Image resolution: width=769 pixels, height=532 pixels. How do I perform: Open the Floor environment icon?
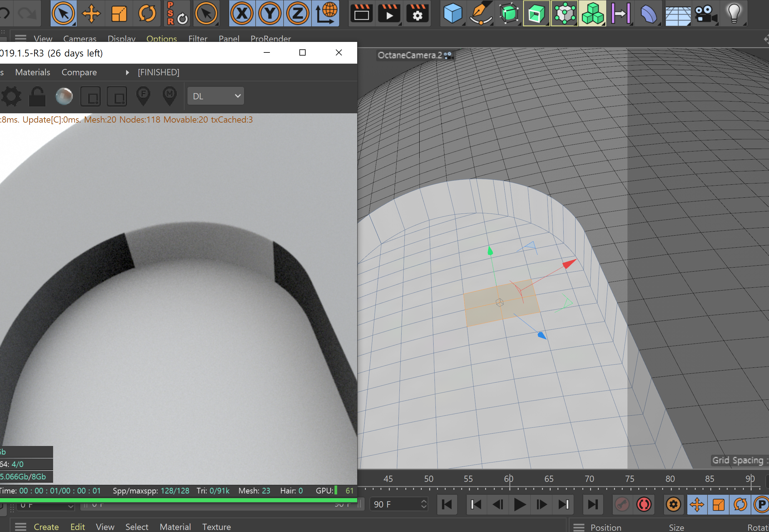click(678, 13)
